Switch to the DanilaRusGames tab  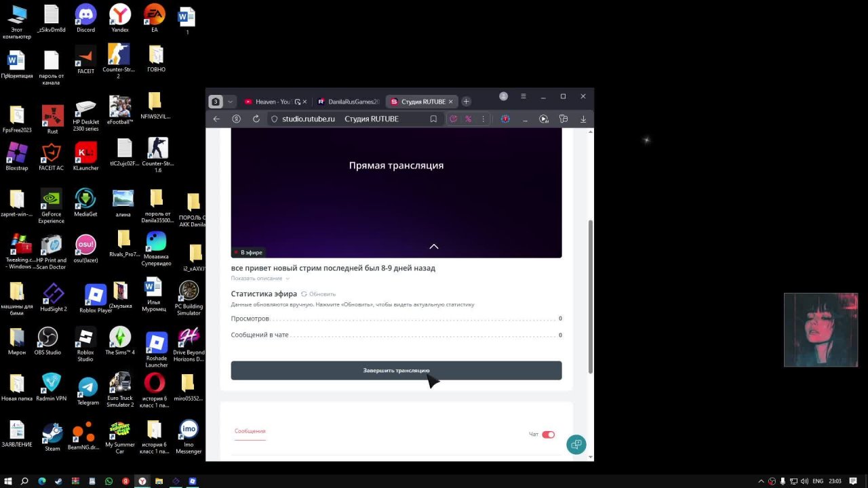(349, 102)
